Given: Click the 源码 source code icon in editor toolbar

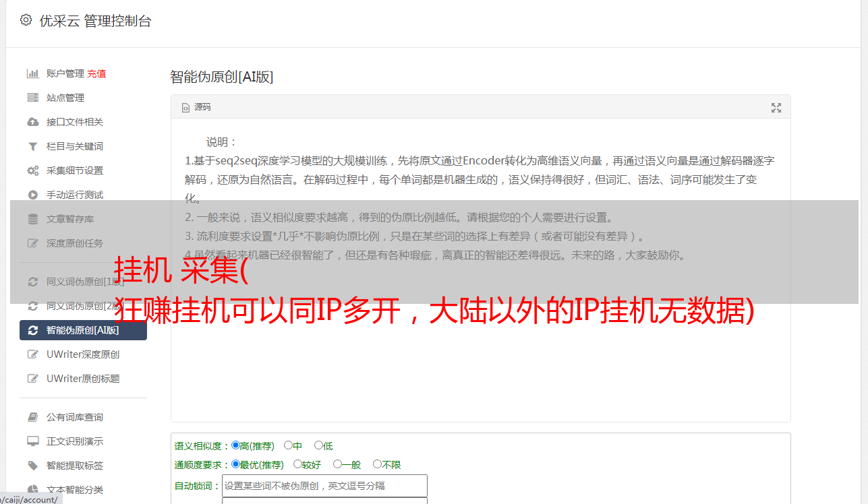Looking at the screenshot, I should pyautogui.click(x=186, y=108).
